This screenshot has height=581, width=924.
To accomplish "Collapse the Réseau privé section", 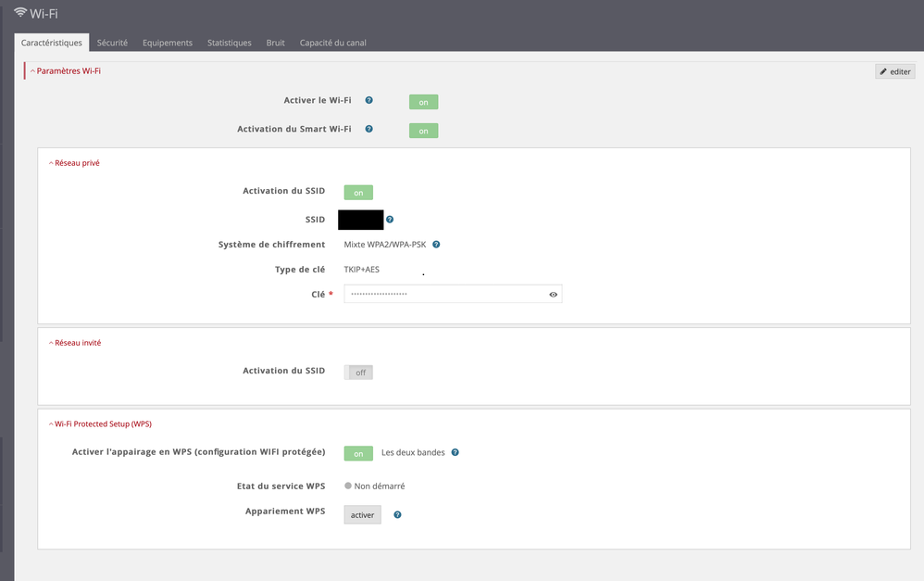I will [x=74, y=163].
